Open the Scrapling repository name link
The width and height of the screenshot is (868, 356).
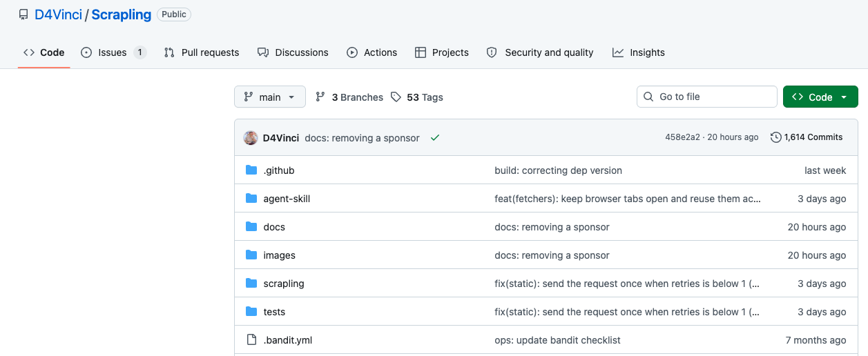coord(122,14)
